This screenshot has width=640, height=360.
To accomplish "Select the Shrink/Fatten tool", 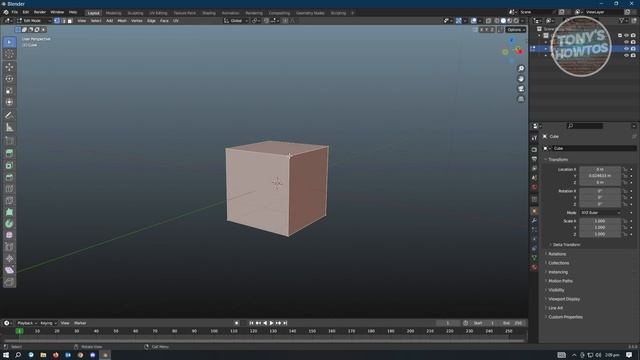I will tap(9, 259).
